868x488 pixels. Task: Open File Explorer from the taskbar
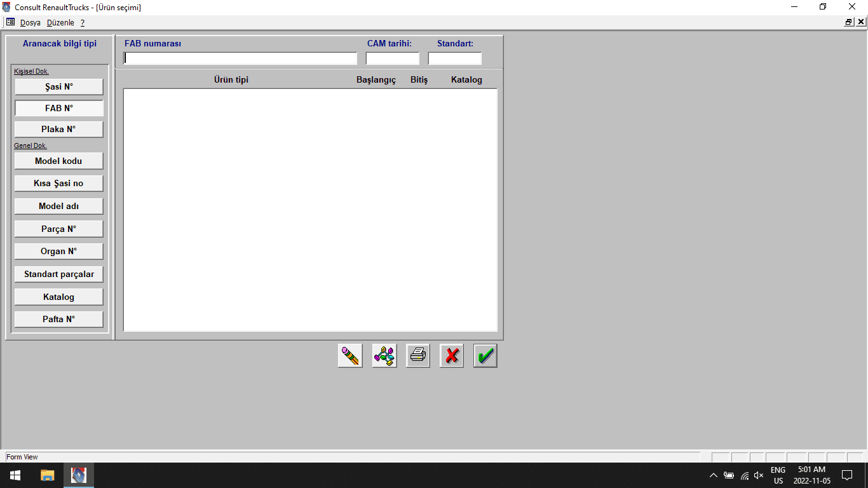tap(48, 475)
